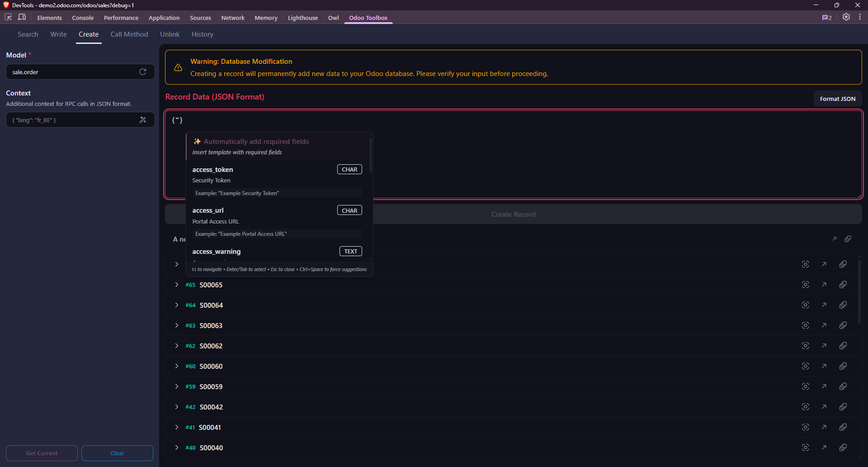Expand the S00062 record row

pos(176,345)
